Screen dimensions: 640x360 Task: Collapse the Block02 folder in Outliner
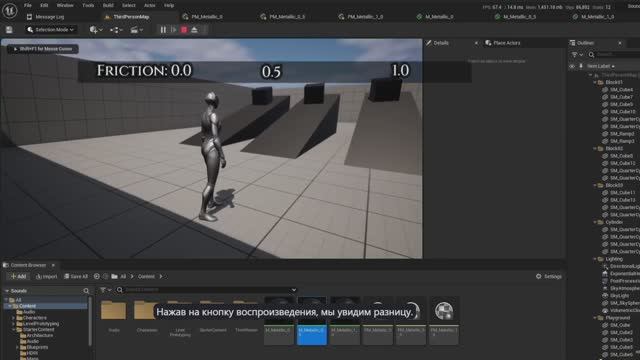[x=595, y=149]
